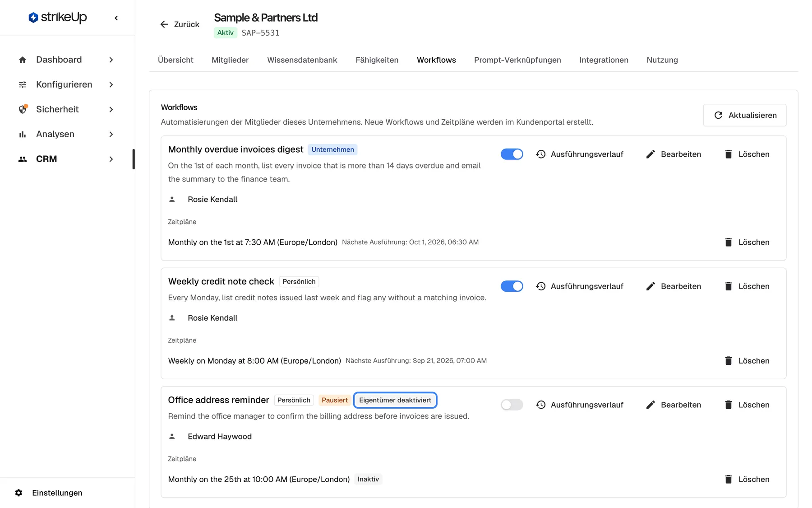Expand the Sicherheit menu
This screenshot has width=812, height=508.
[x=111, y=109]
